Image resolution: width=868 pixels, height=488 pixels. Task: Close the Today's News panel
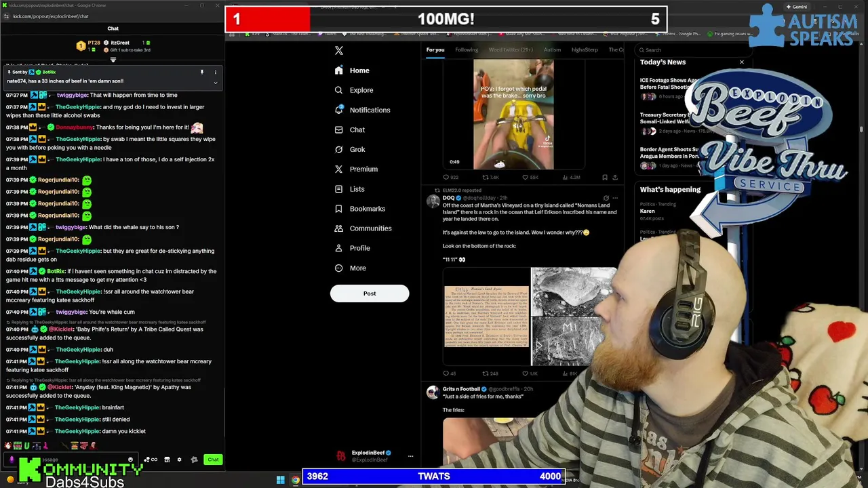(742, 62)
